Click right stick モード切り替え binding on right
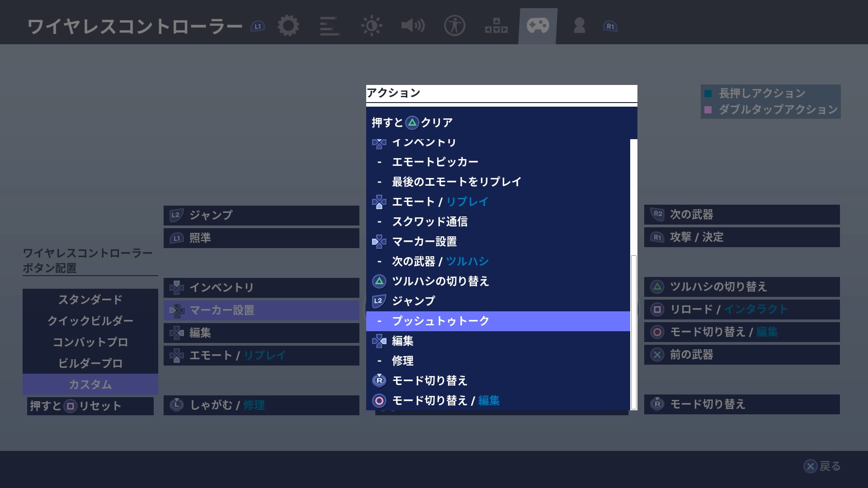Screen dimensions: 868x488 coord(742,404)
